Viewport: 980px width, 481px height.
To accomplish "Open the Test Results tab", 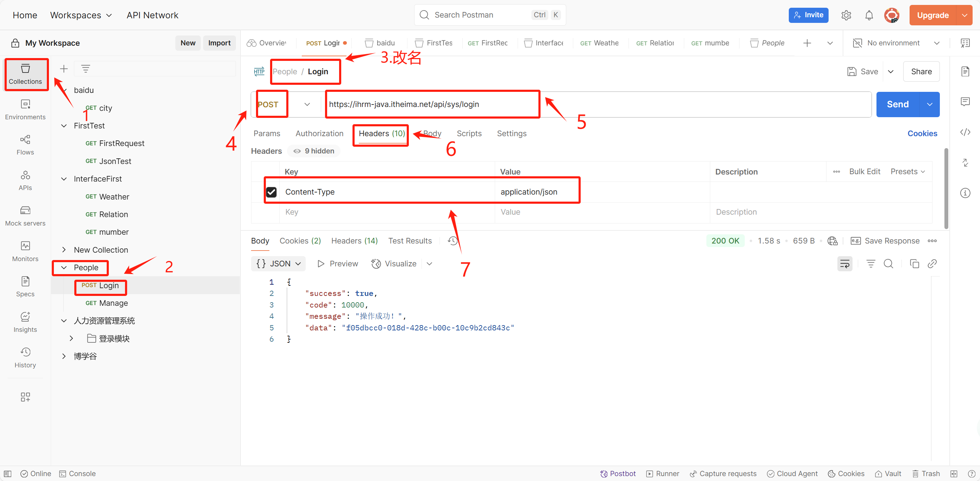I will [x=410, y=241].
